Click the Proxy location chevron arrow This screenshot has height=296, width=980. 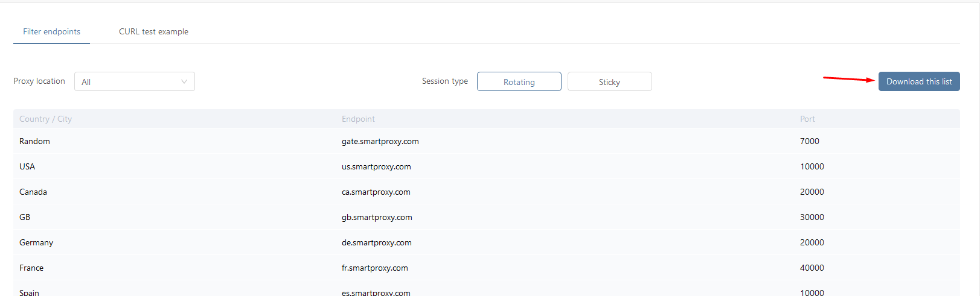click(x=184, y=81)
